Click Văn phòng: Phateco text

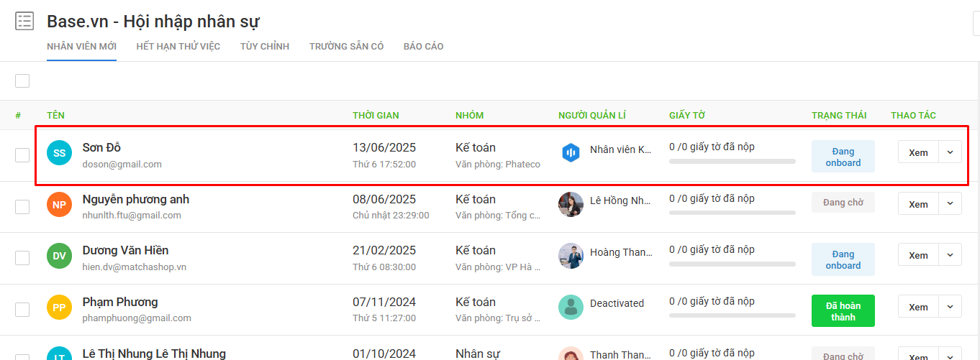[498, 164]
